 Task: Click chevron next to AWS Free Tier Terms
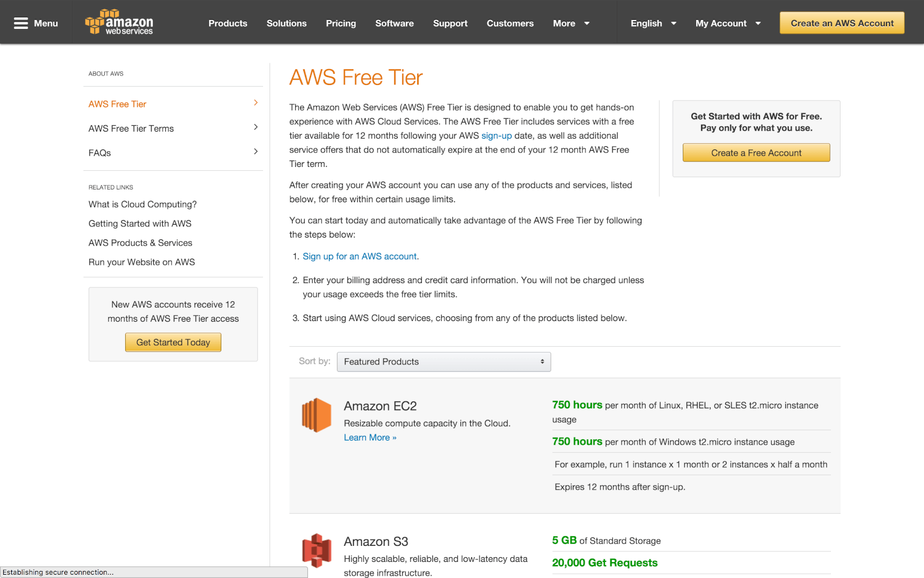point(256,127)
